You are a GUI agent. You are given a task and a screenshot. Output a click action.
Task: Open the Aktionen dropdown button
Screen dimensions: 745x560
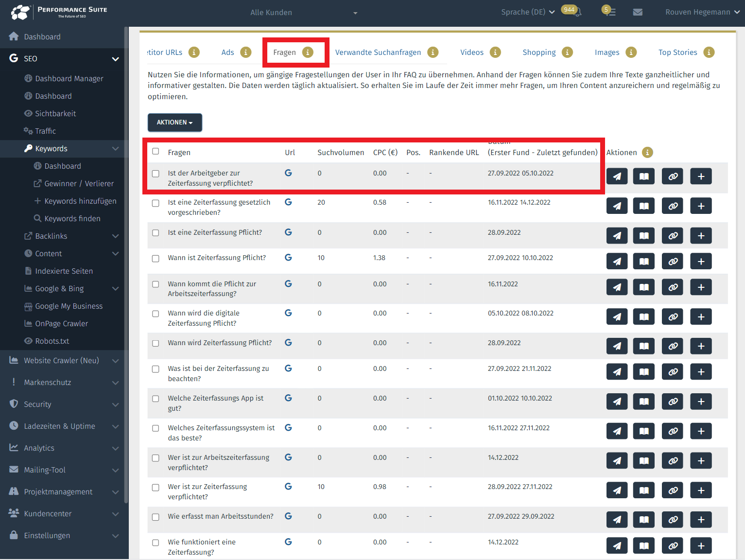click(174, 122)
